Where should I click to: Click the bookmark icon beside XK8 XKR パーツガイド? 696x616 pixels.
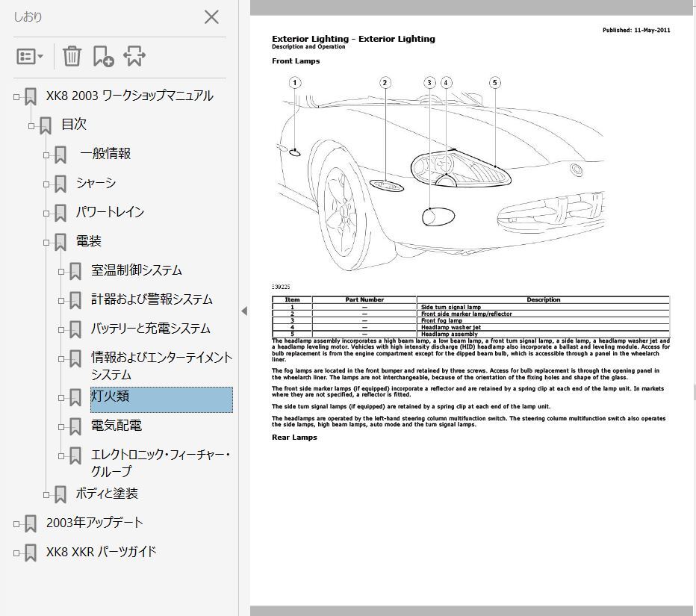31,553
